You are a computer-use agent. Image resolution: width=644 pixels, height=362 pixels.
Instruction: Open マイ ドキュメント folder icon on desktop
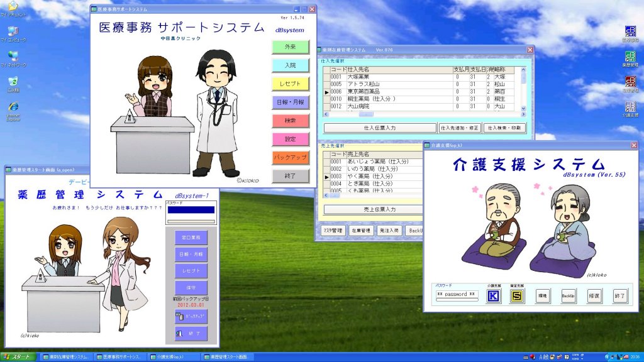pyautogui.click(x=13, y=7)
